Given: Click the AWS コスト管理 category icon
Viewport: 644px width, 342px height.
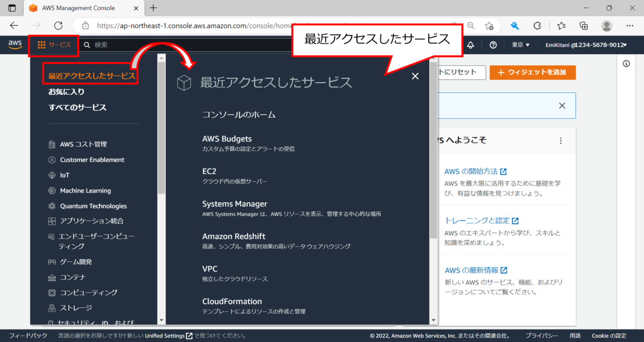Looking at the screenshot, I should click(52, 144).
